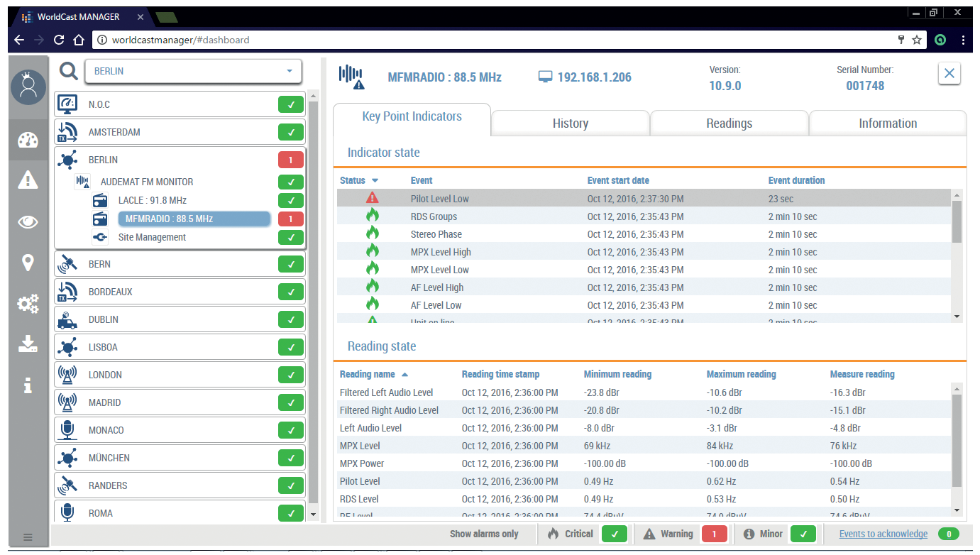Sort by Reading name column header

(x=367, y=374)
